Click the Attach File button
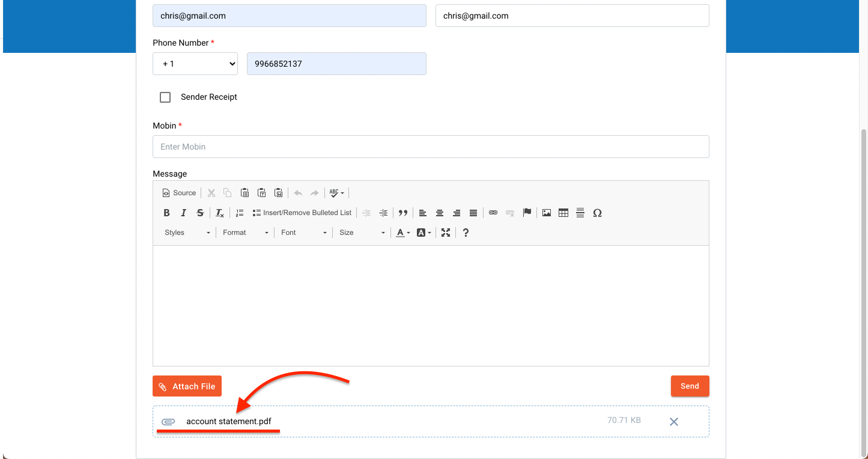868x459 pixels. [187, 386]
